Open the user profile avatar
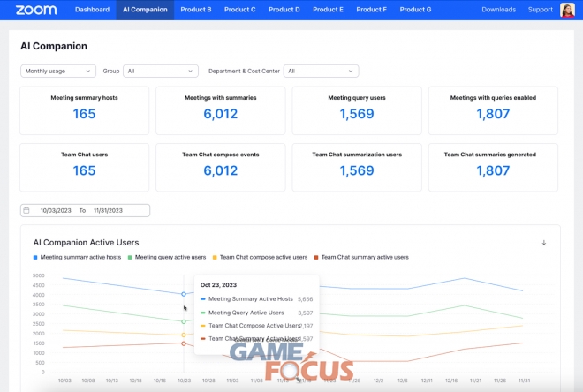The height and width of the screenshot is (392, 583). pos(567,10)
